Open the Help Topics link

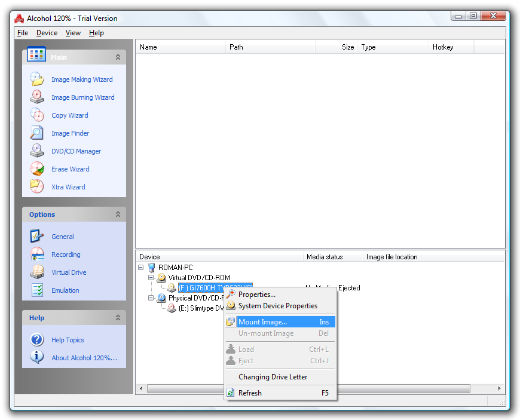point(68,340)
